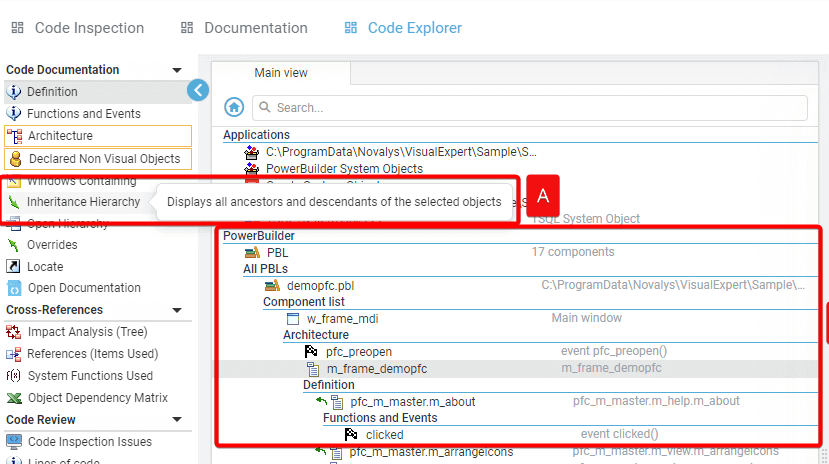Open Impact Analysis (Tree)
The image size is (829, 464).
[87, 332]
